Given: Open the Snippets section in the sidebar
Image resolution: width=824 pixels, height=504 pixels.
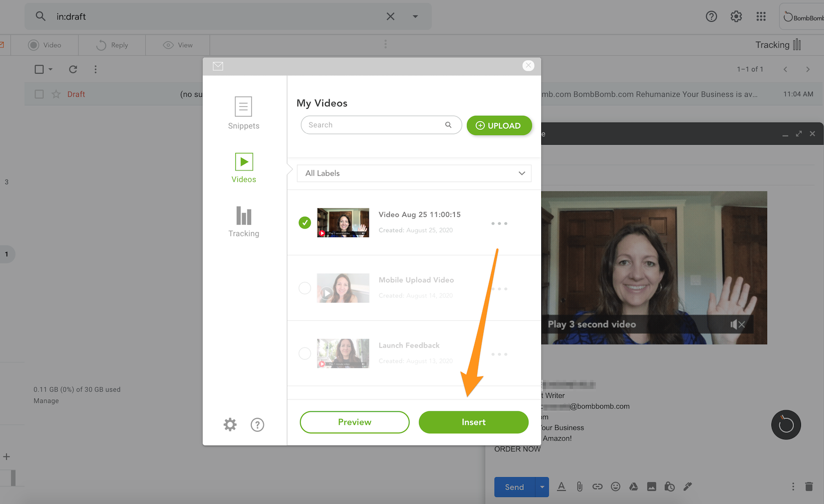Looking at the screenshot, I should click(244, 113).
